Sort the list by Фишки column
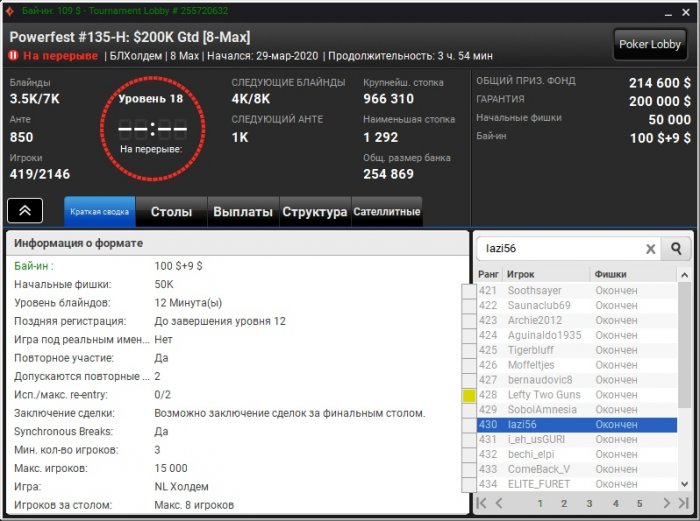 click(633, 274)
